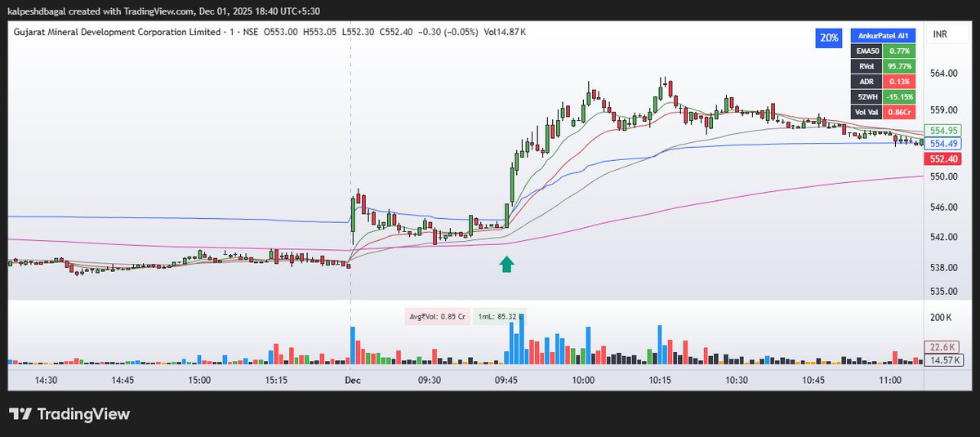Select the ADR label cell
Screen dimensions: 980x437
point(866,82)
